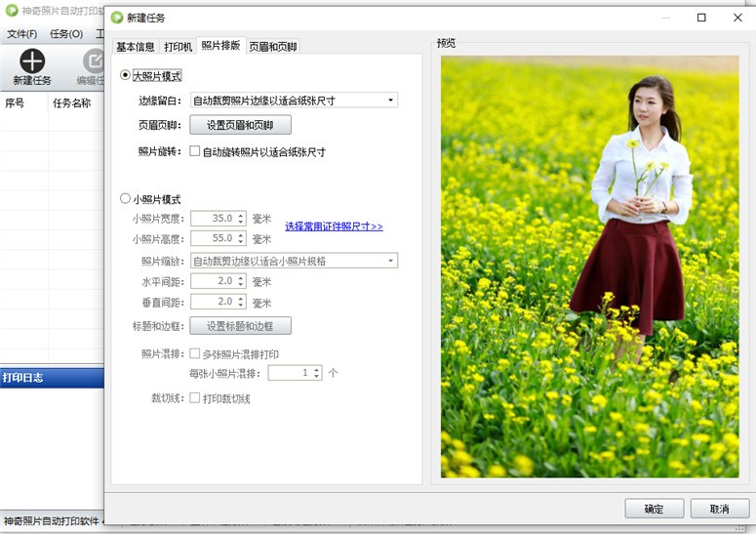Select the 大照片模式 radio button
The image size is (756, 534).
click(125, 75)
